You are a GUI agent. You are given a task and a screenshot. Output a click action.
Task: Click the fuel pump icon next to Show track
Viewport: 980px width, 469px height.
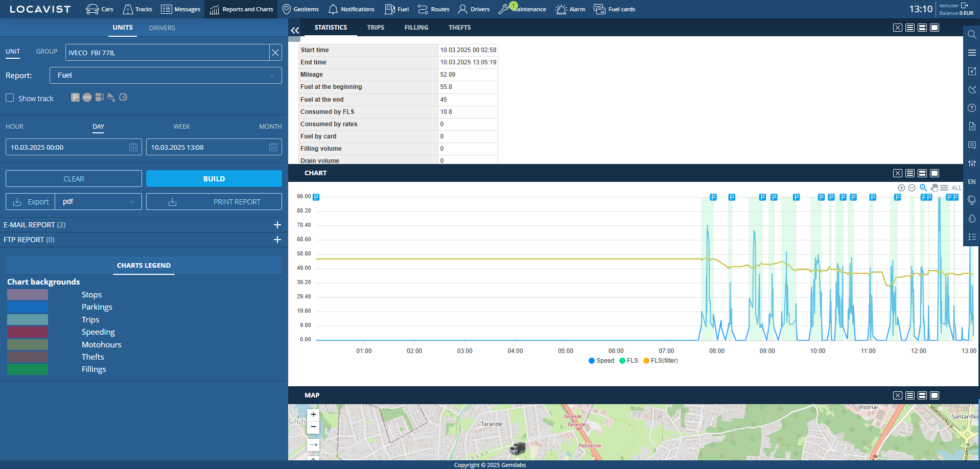coord(99,97)
